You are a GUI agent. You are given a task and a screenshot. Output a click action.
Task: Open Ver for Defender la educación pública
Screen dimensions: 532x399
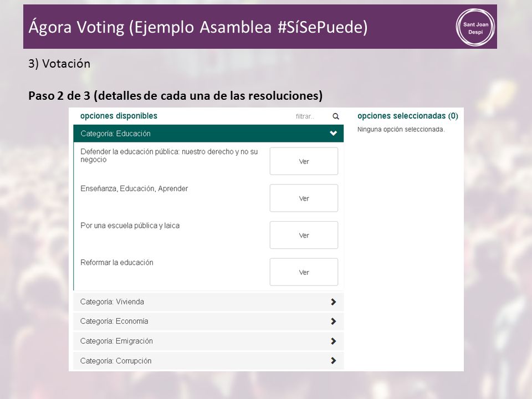(x=304, y=161)
